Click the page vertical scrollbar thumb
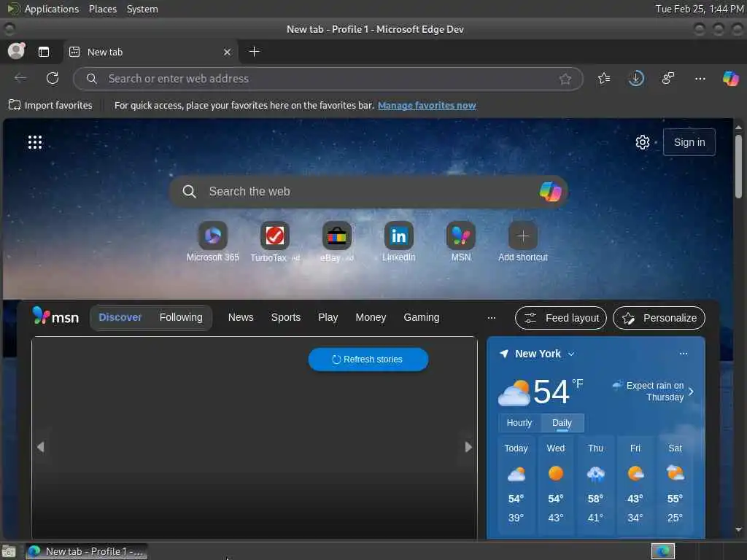This screenshot has width=747, height=560. pos(738,166)
